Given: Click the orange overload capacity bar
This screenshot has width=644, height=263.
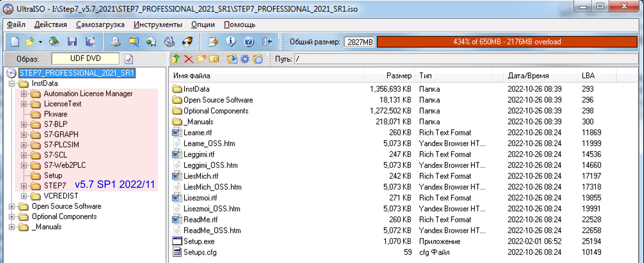Looking at the screenshot, I should 507,42.
